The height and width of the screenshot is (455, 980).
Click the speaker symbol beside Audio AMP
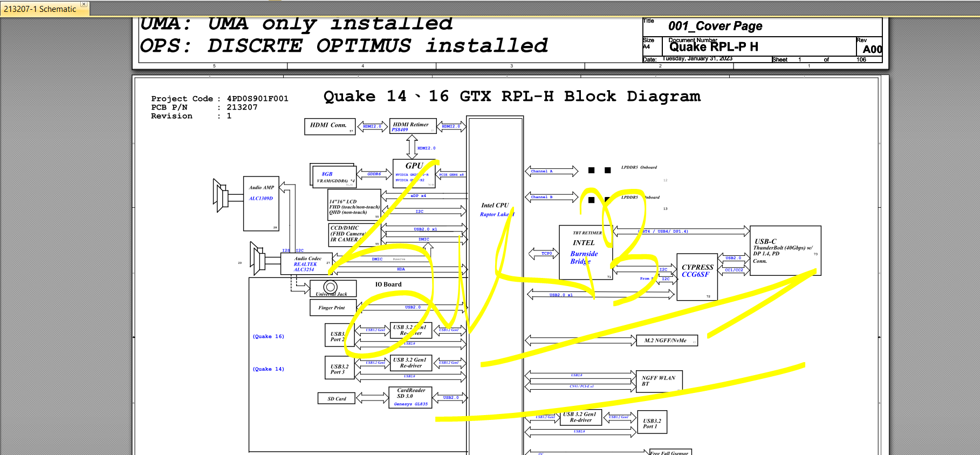click(221, 195)
